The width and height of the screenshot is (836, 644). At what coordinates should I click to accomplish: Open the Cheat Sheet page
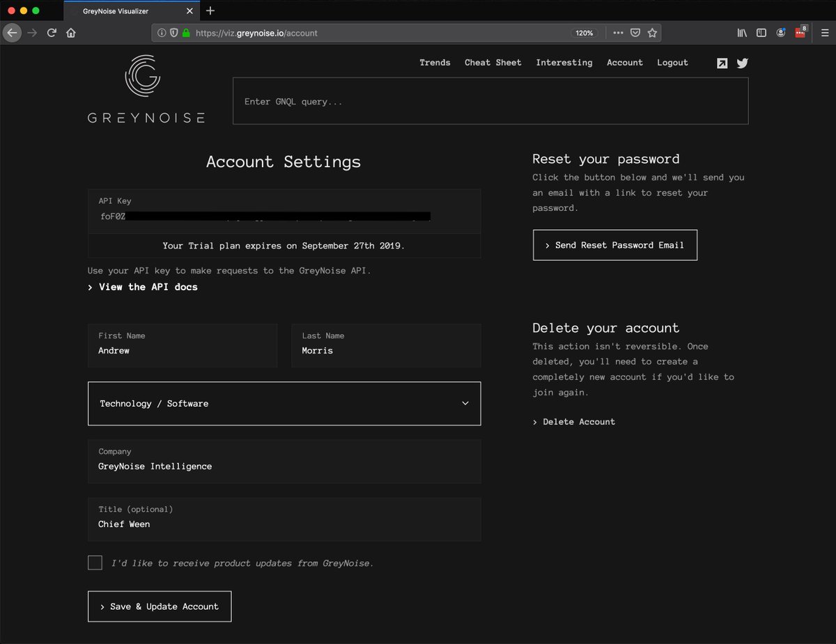coord(493,63)
